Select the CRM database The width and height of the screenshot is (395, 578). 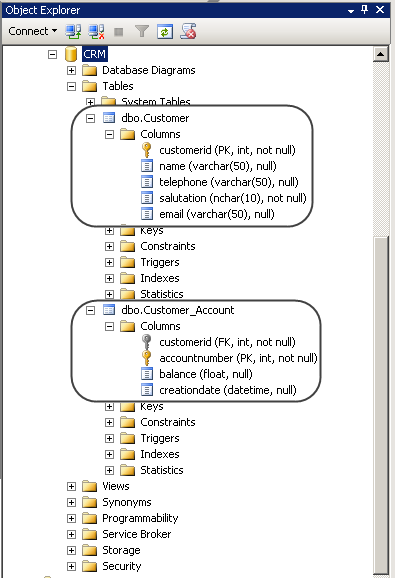coord(95,54)
